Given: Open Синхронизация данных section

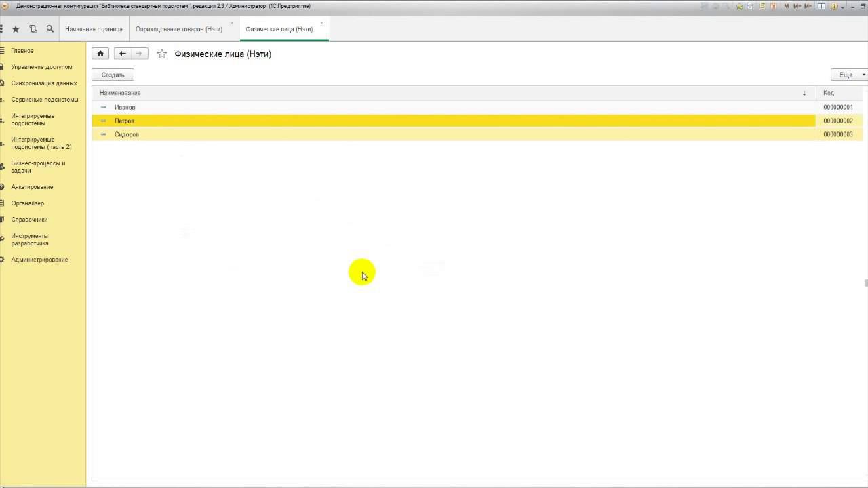Looking at the screenshot, I should tap(43, 83).
